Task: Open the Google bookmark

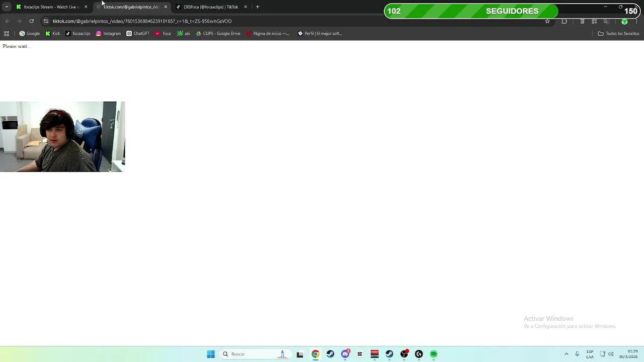Action: click(30, 34)
